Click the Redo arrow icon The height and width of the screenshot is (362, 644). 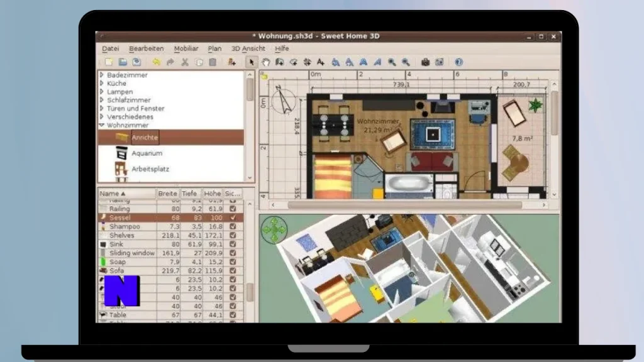click(170, 62)
